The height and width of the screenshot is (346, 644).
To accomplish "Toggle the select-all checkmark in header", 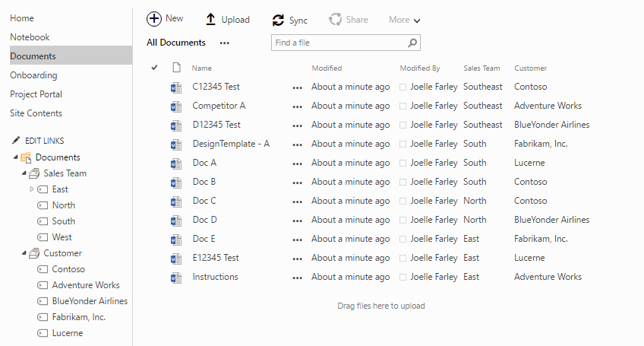I will [x=155, y=68].
